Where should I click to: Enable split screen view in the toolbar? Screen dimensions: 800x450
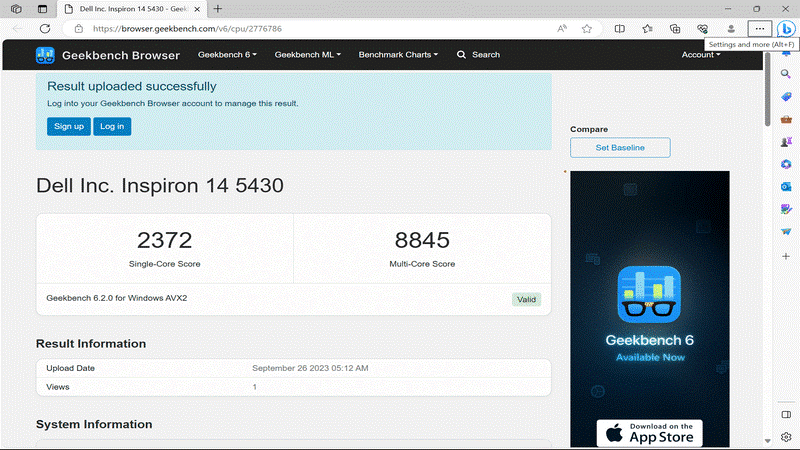(620, 29)
